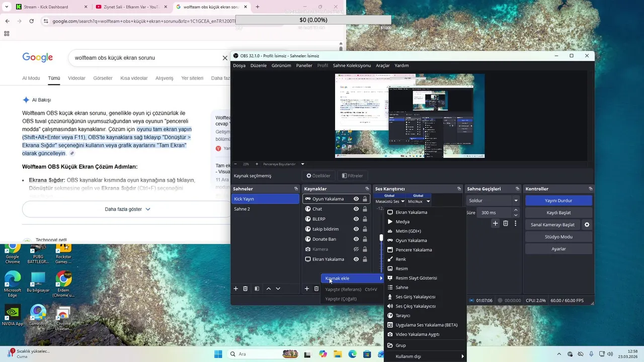The height and width of the screenshot is (362, 644).
Task: Open Sahne Koleksiyonu menu
Action: (x=352, y=66)
